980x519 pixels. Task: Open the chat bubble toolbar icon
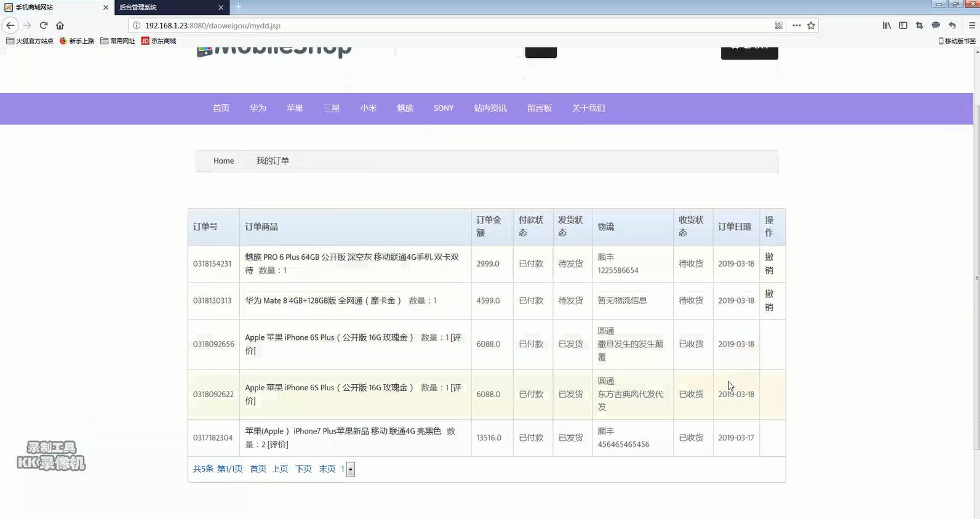point(936,25)
